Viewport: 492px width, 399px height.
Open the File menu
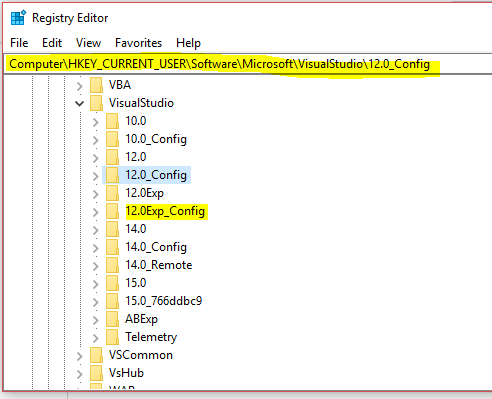19,43
